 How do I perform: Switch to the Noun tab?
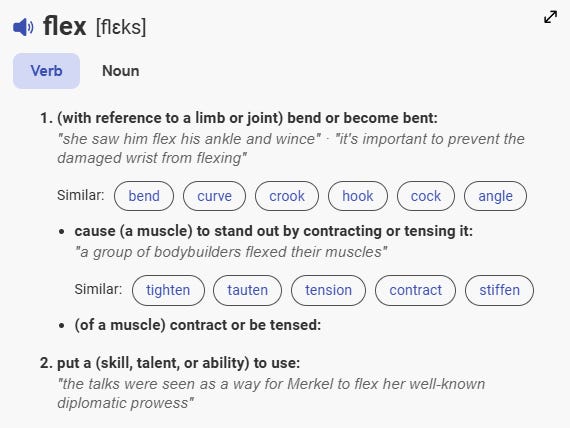coord(121,71)
